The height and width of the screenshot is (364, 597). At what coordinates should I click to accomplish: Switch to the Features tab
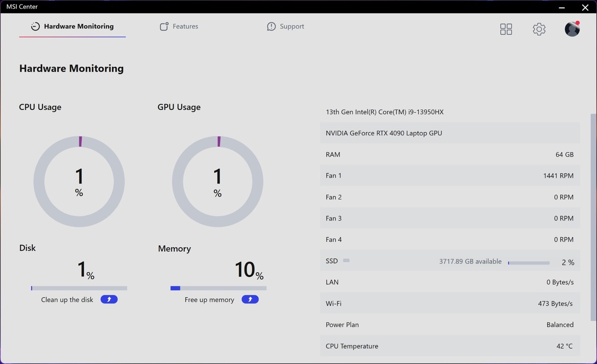click(179, 26)
